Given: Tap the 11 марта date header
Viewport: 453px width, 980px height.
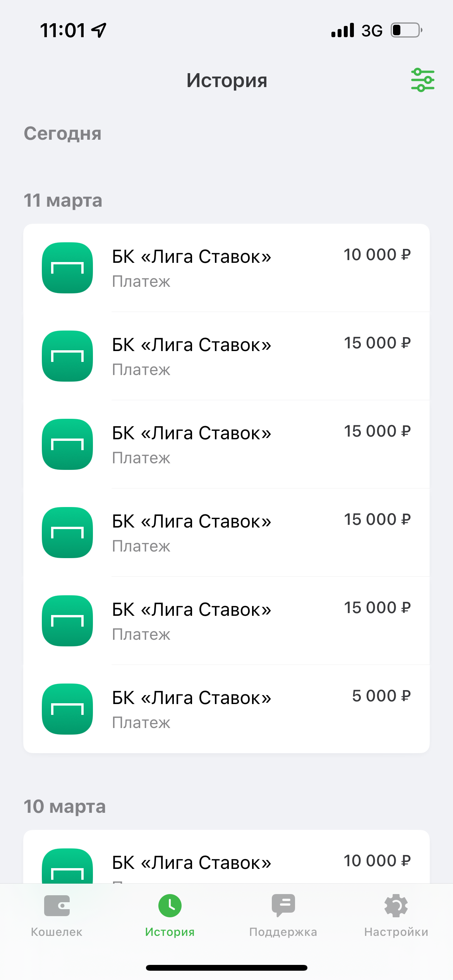Looking at the screenshot, I should coord(63,200).
